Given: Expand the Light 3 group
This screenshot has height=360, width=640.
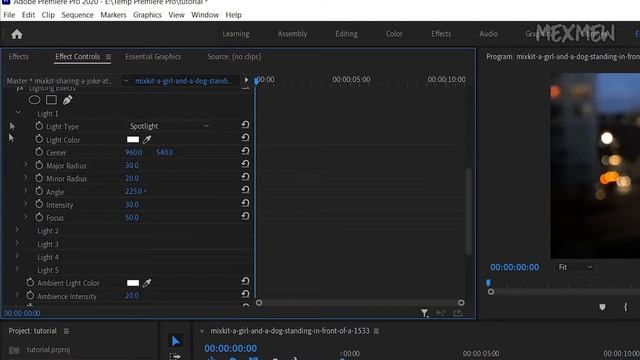Looking at the screenshot, I should coord(17,243).
